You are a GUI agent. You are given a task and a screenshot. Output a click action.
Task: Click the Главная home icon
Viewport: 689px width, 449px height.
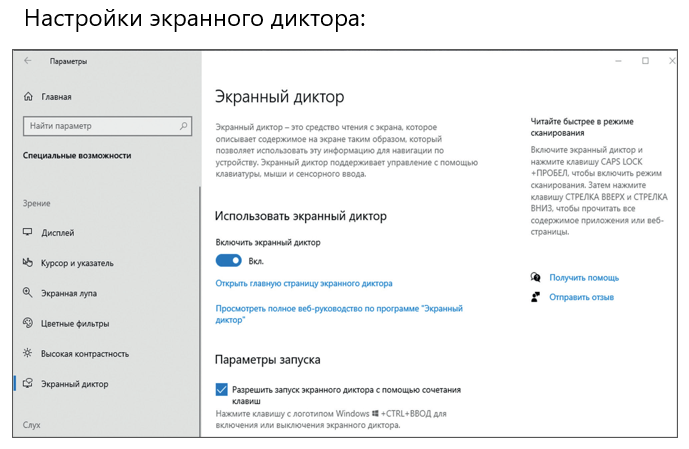(28, 96)
